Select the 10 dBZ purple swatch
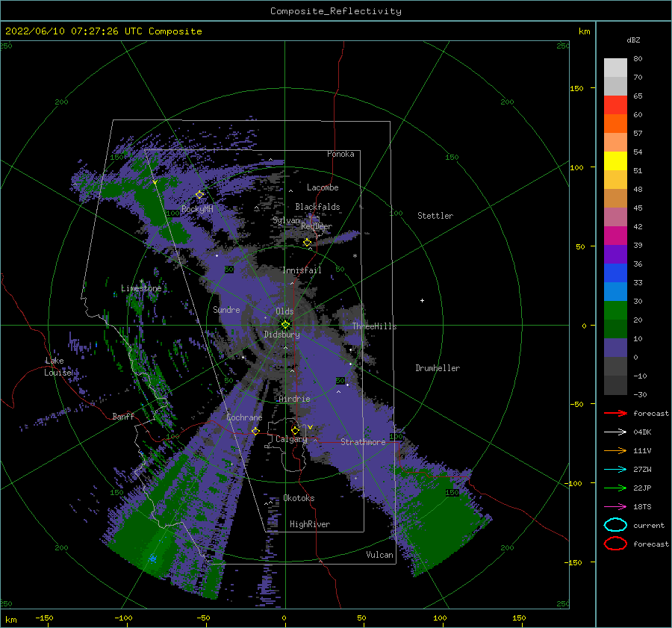 point(615,348)
